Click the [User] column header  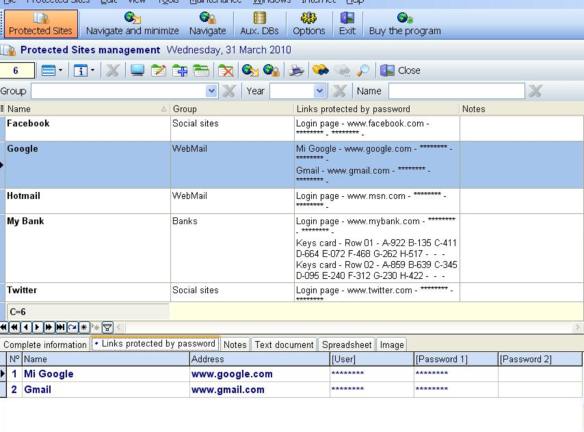pos(372,359)
